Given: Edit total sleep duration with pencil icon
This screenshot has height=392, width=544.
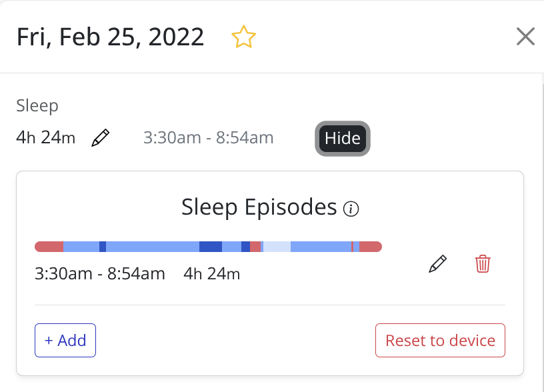Looking at the screenshot, I should click(x=101, y=138).
